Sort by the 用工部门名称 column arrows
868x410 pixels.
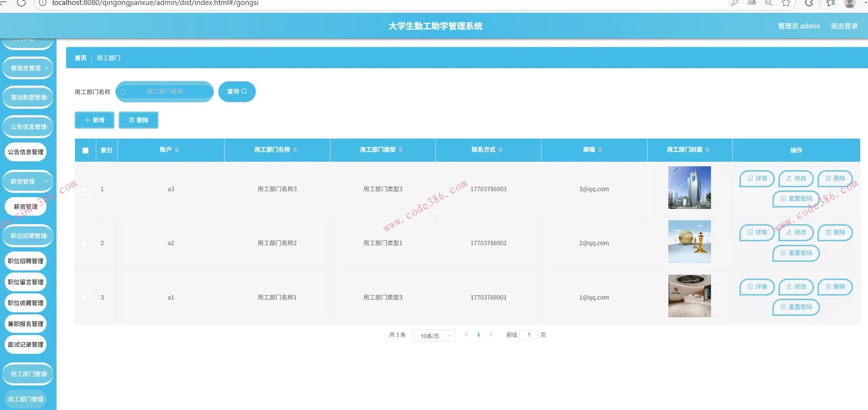295,150
